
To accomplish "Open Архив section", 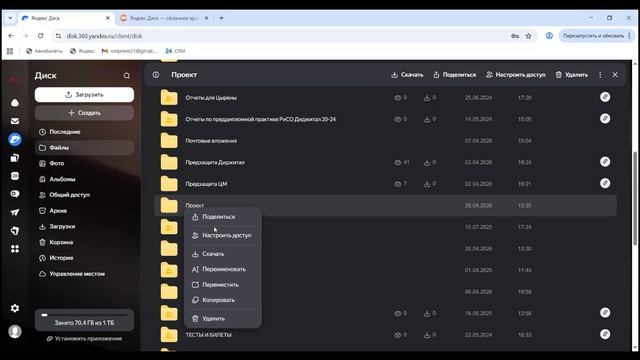I will (x=84, y=211).
